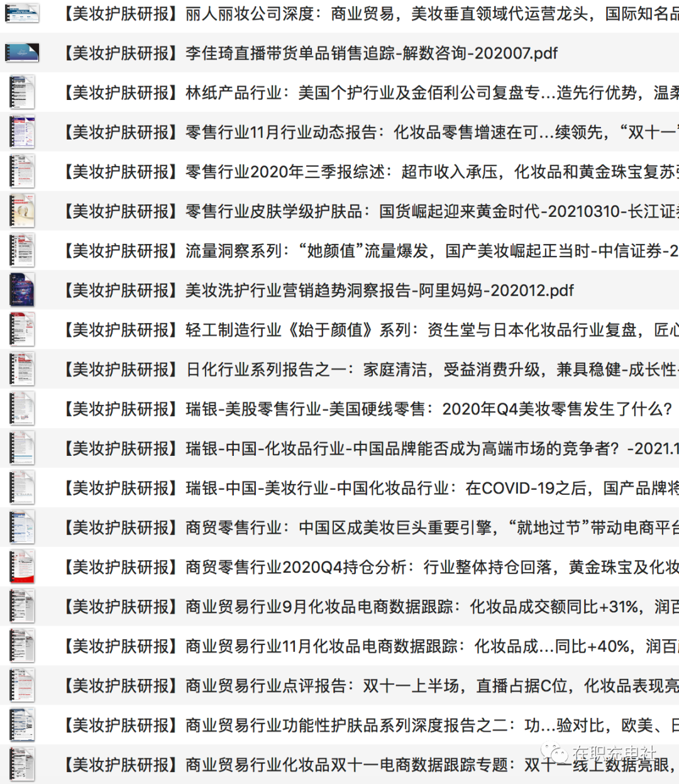The width and height of the screenshot is (679, 784).
Task: Click the thumbnail for 日化行业系列报告之一
Action: pyautogui.click(x=22, y=370)
